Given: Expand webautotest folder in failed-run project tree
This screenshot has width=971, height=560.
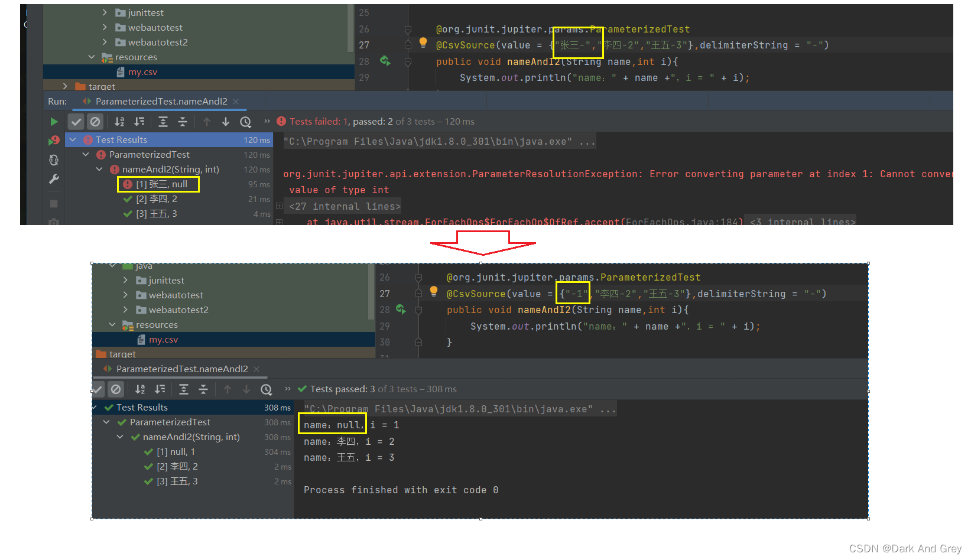Looking at the screenshot, I should (105, 27).
